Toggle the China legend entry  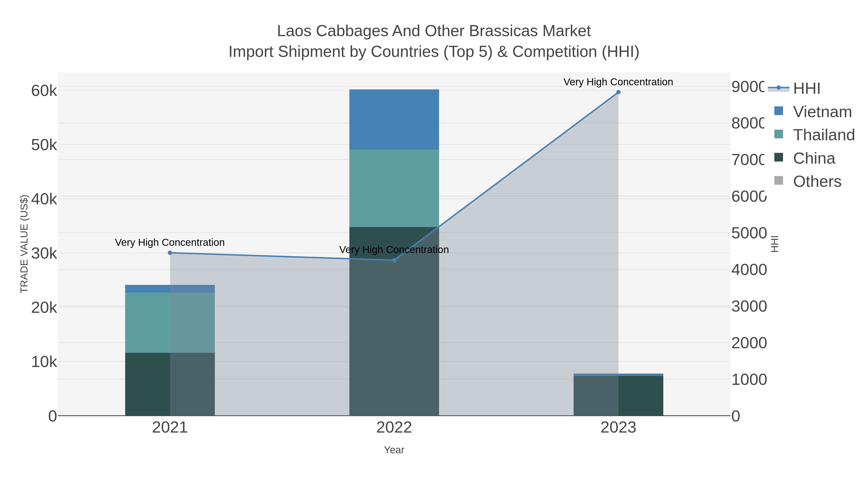pos(805,158)
